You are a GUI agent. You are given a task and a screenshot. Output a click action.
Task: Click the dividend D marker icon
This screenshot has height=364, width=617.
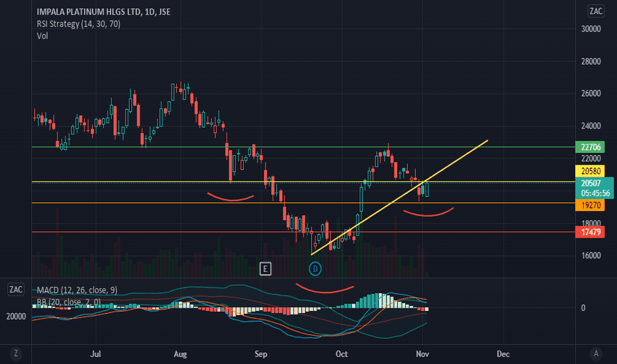coord(315,269)
